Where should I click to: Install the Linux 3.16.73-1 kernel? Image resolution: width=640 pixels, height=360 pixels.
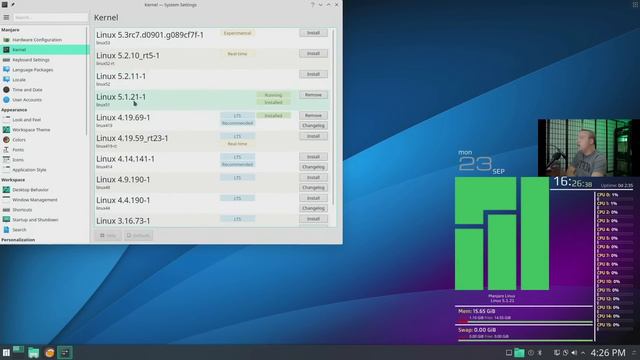[x=313, y=219]
